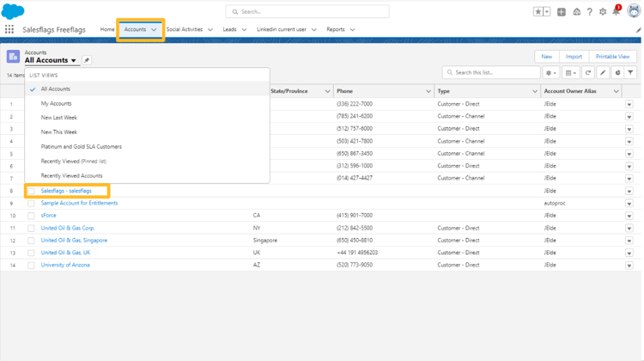
Task: Expand the Accounts tab dropdown arrow
Action: 154,29
